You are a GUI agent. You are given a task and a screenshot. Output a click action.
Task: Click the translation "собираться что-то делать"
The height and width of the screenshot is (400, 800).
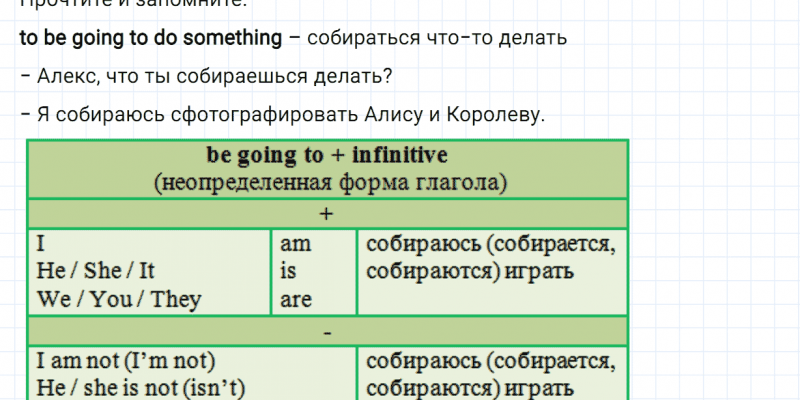click(437, 39)
